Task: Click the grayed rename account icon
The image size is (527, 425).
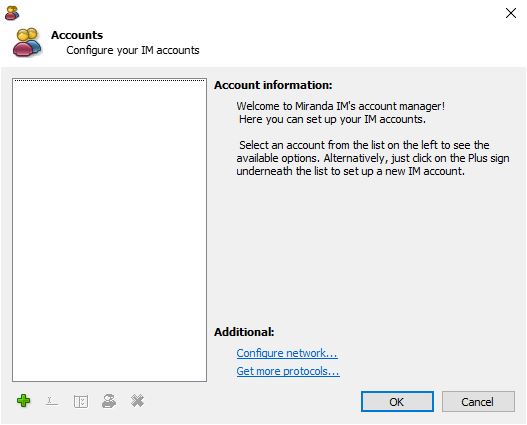Action: (x=52, y=401)
